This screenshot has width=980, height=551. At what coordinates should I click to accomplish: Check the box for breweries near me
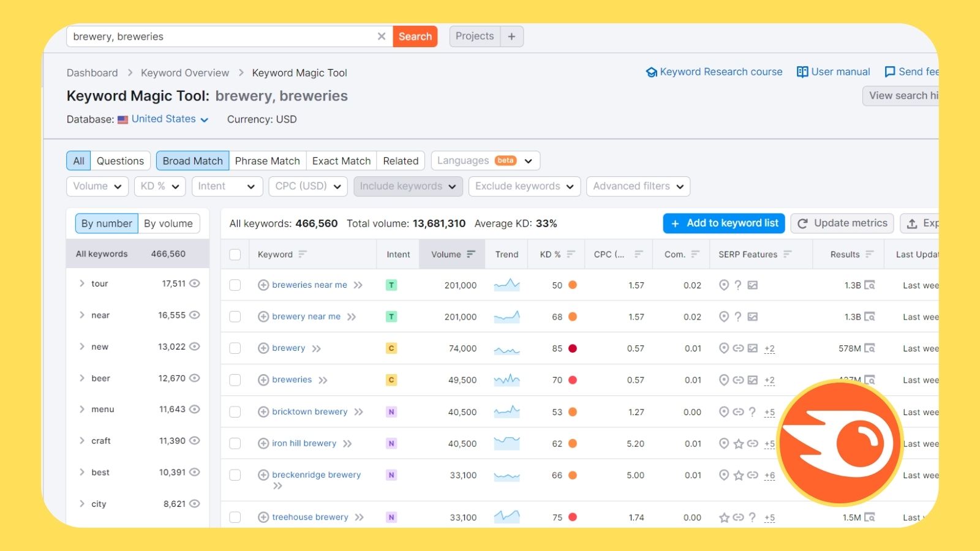[235, 285]
